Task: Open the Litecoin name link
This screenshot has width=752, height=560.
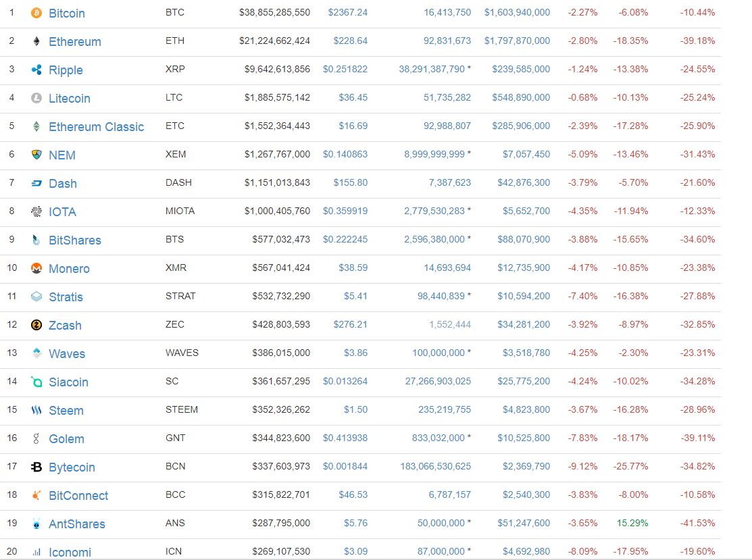Action: click(x=70, y=99)
